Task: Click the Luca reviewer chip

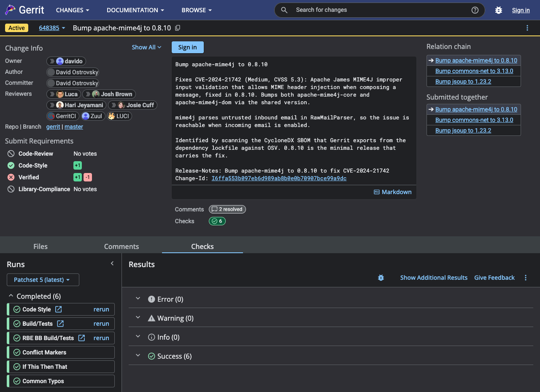Action: tap(63, 94)
